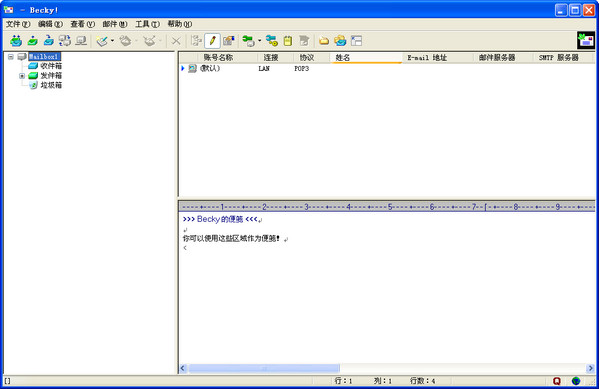Viewport: 599px width, 389px height.
Task: Click the globe icon in status bar
Action: 576,381
